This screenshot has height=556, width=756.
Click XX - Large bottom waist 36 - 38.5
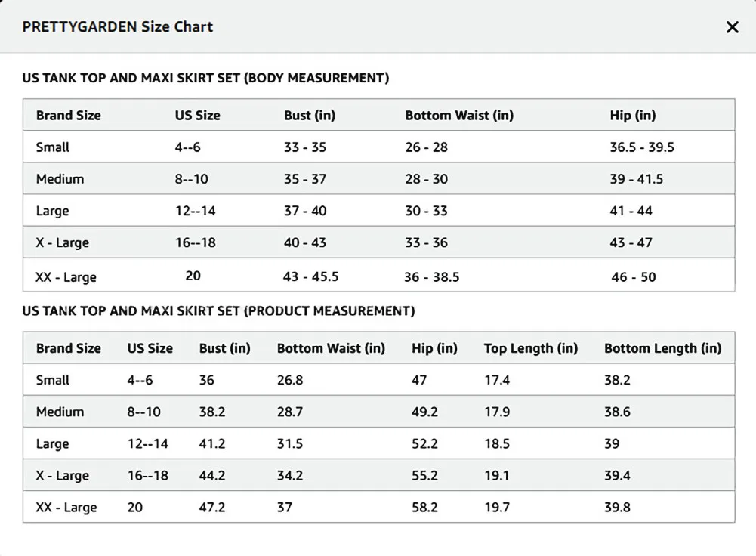pos(431,277)
